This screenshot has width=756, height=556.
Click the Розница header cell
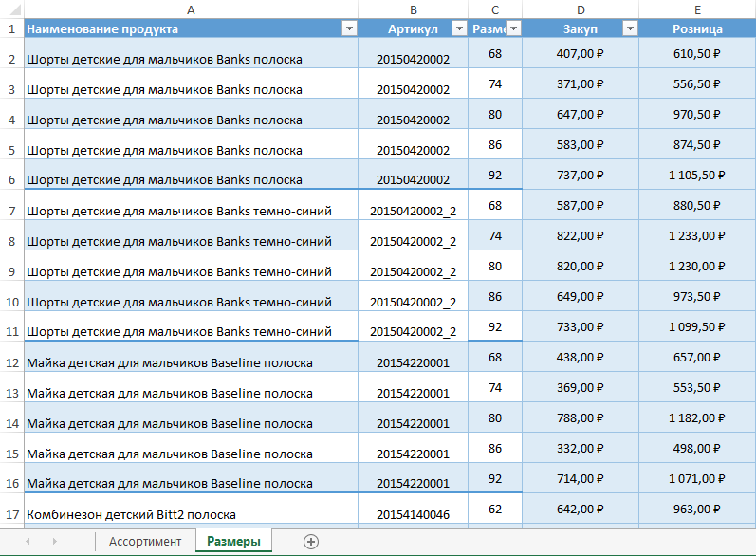pos(697,28)
